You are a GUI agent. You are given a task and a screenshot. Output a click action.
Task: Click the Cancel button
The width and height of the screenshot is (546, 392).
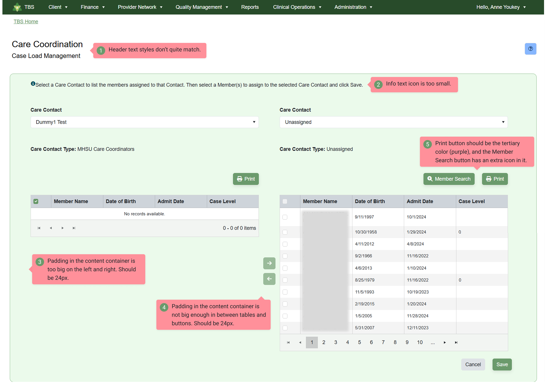pos(473,365)
